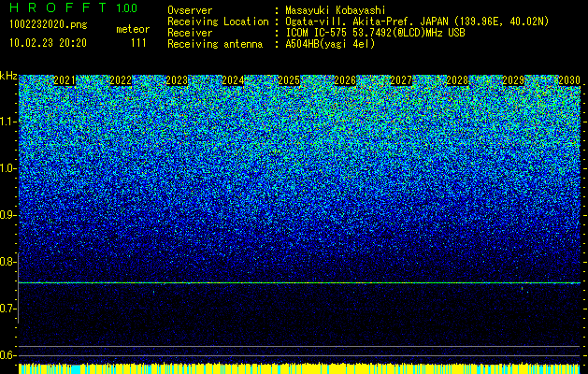The image size is (588, 374).
Task: Click the 1.1 frequency axis label
Action: (x=7, y=122)
